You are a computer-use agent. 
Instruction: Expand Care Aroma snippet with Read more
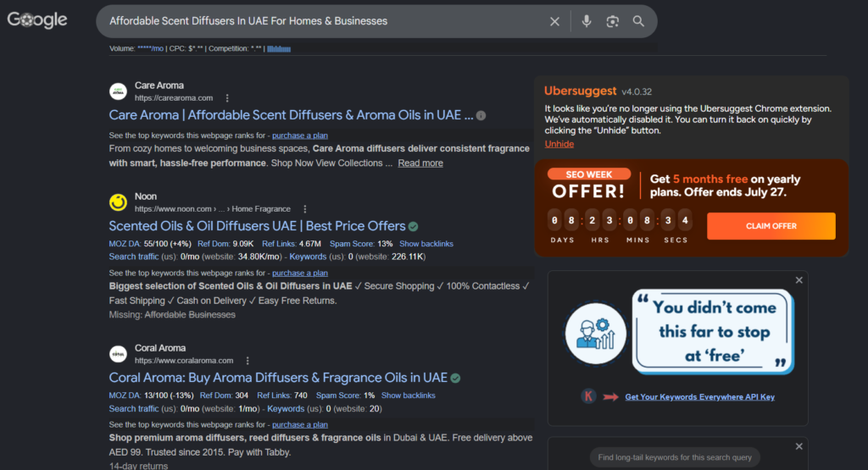click(420, 163)
